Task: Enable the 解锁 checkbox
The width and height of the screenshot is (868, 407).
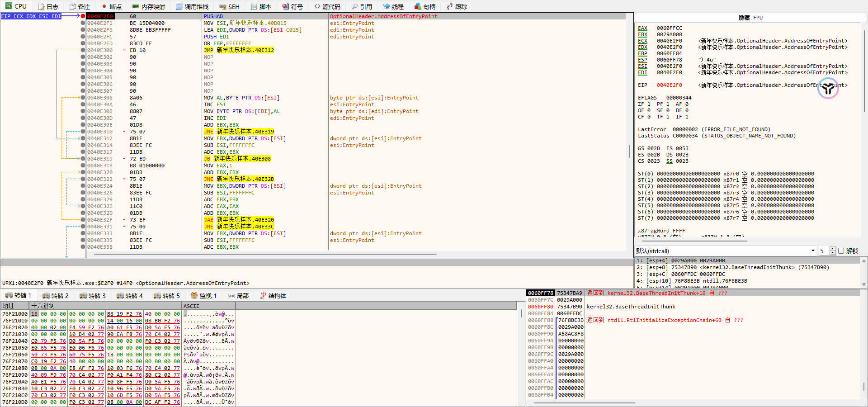Action: (x=841, y=251)
